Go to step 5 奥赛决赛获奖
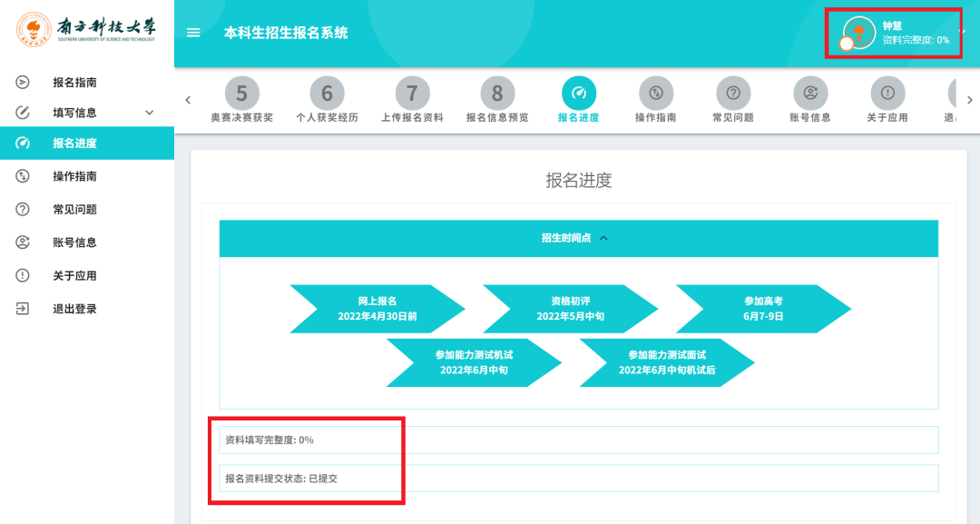 241,93
